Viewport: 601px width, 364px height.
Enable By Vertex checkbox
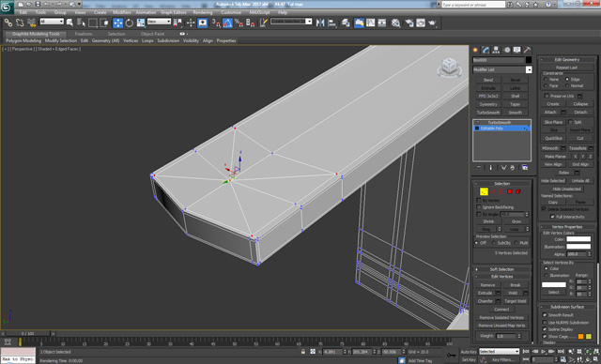click(478, 200)
